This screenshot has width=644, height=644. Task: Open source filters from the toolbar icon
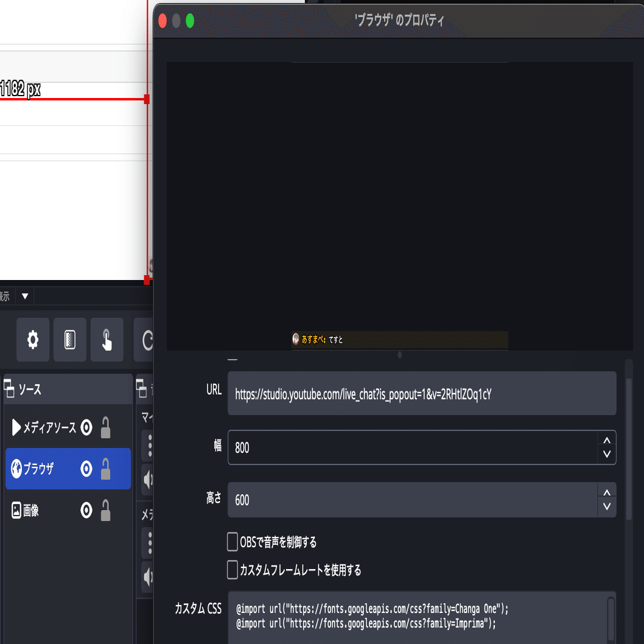click(x=70, y=340)
